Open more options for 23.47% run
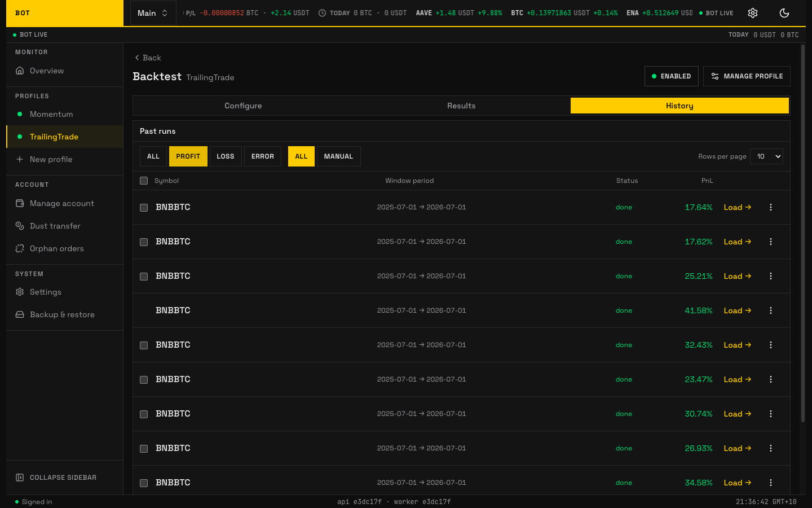 771,379
